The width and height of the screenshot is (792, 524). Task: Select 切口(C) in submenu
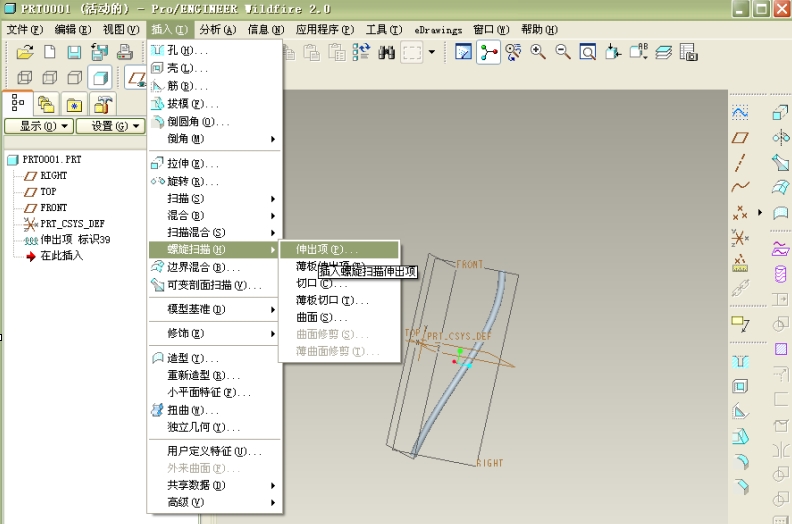(x=339, y=284)
